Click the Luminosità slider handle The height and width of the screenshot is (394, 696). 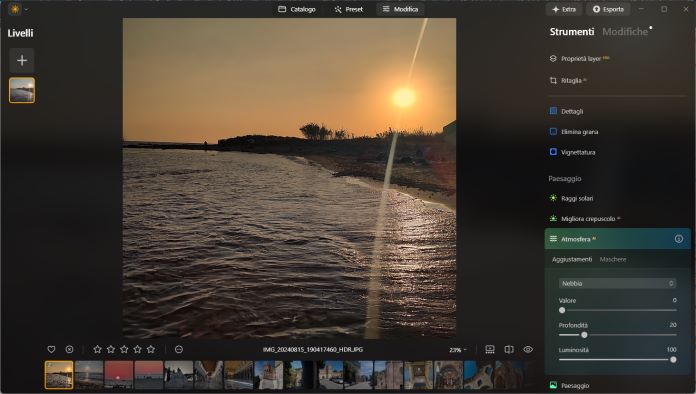pyautogui.click(x=673, y=360)
